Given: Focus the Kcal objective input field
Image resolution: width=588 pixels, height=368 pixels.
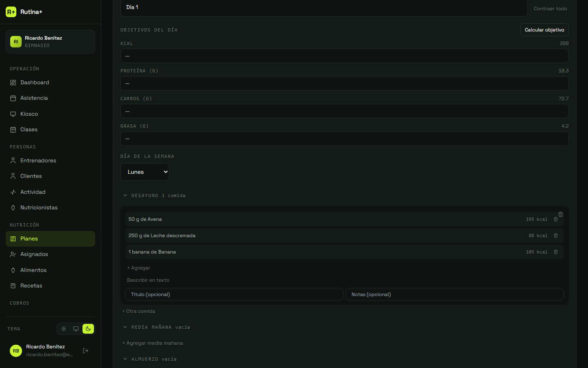Looking at the screenshot, I should click(344, 56).
